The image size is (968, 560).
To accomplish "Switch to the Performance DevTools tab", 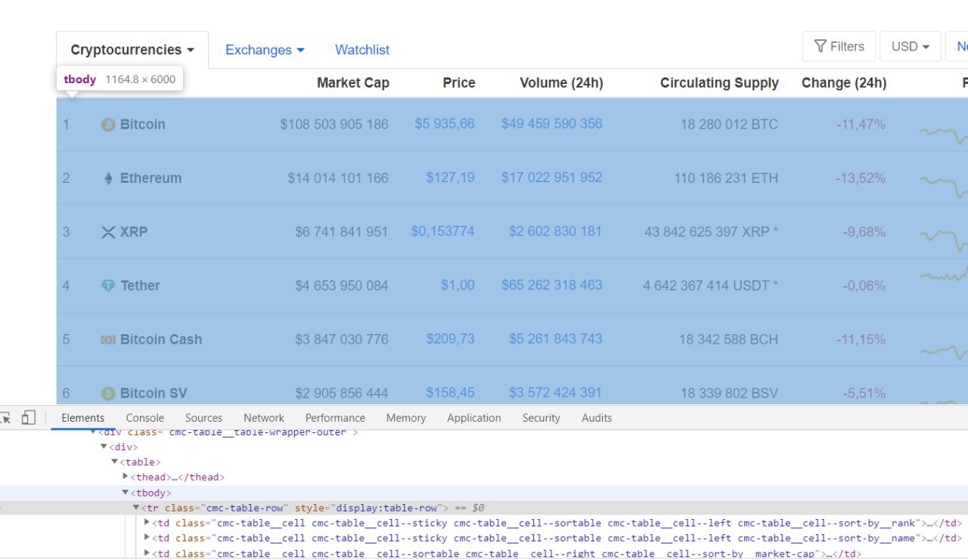I will click(x=335, y=418).
